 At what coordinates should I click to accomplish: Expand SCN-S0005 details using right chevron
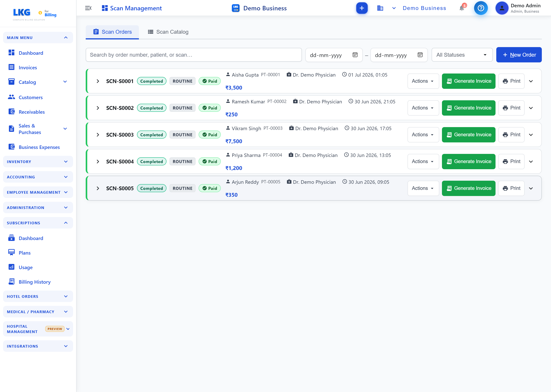(x=531, y=188)
